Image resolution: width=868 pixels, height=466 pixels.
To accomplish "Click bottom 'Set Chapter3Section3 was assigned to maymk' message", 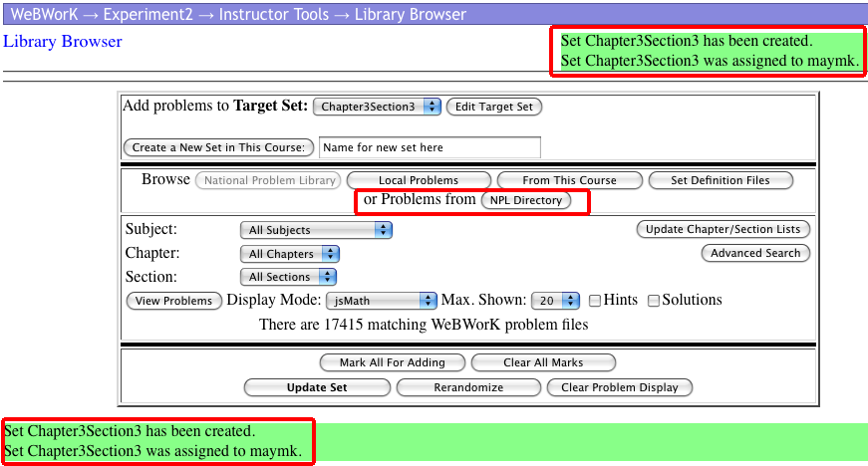I will coord(152,451).
